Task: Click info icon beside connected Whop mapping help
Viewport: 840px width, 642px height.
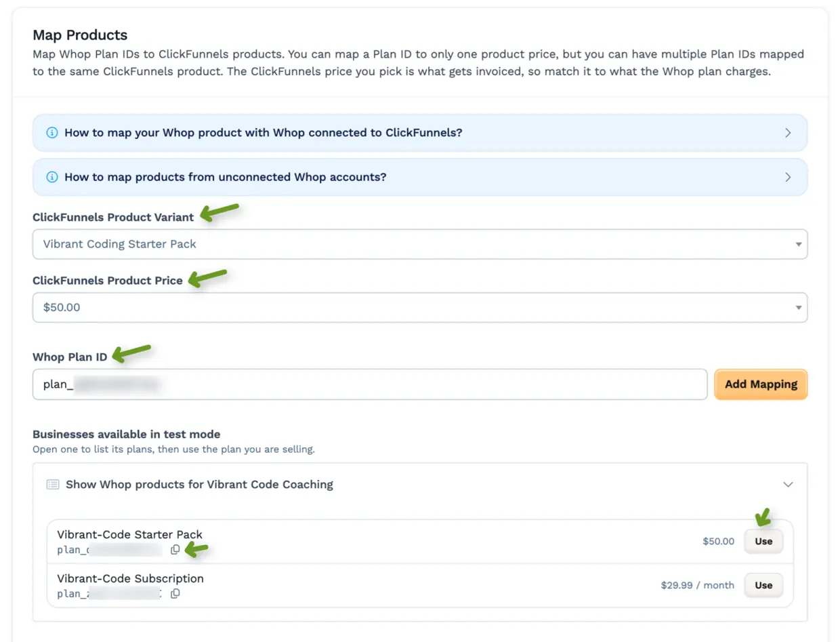Action: 52,133
